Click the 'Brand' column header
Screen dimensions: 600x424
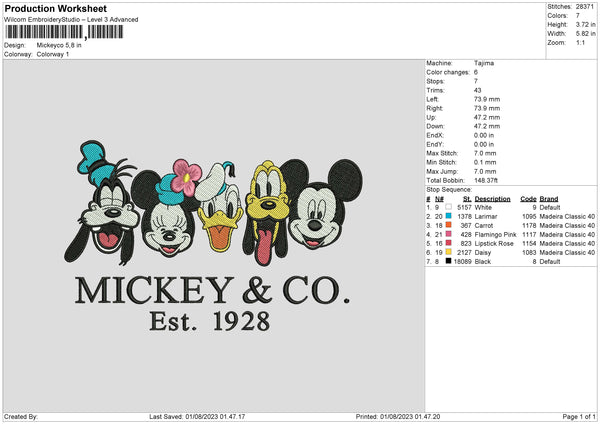point(549,199)
